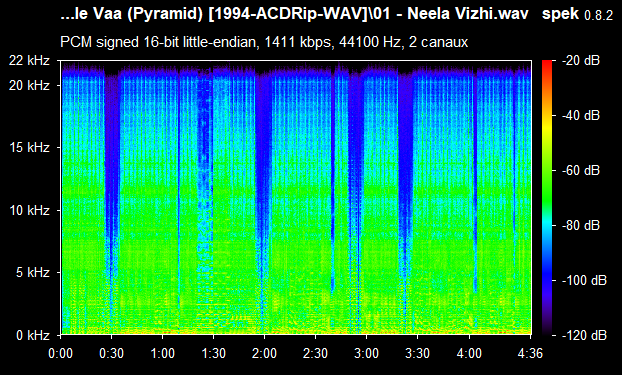Click the 4:00 time axis label
This screenshot has height=375, width=622.
pyautogui.click(x=469, y=353)
